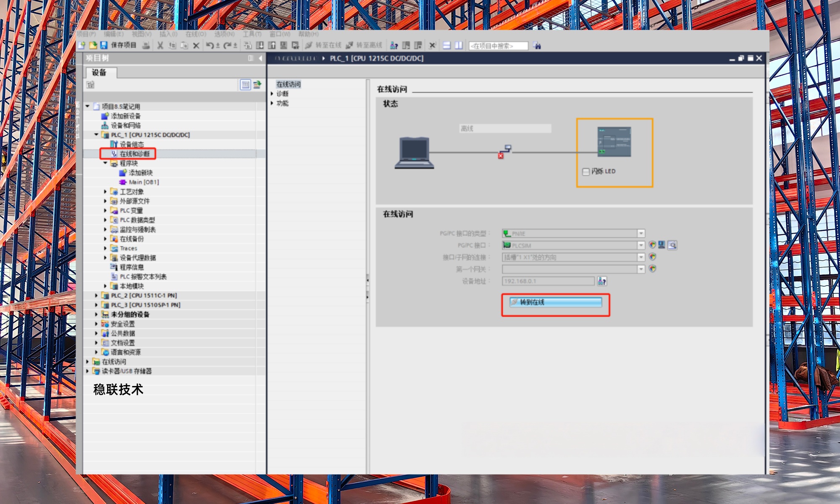Toggle the 闪烁 LED checkbox

click(x=586, y=171)
